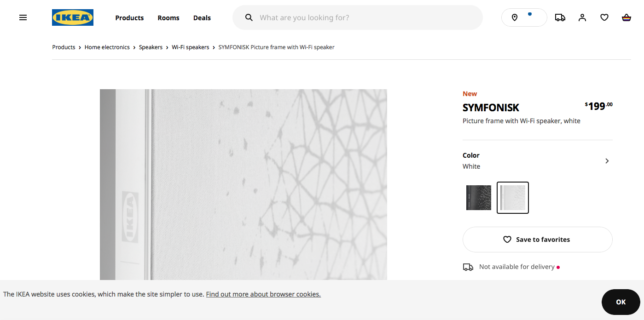
Task: Open the browser cookies information link
Action: (263, 294)
